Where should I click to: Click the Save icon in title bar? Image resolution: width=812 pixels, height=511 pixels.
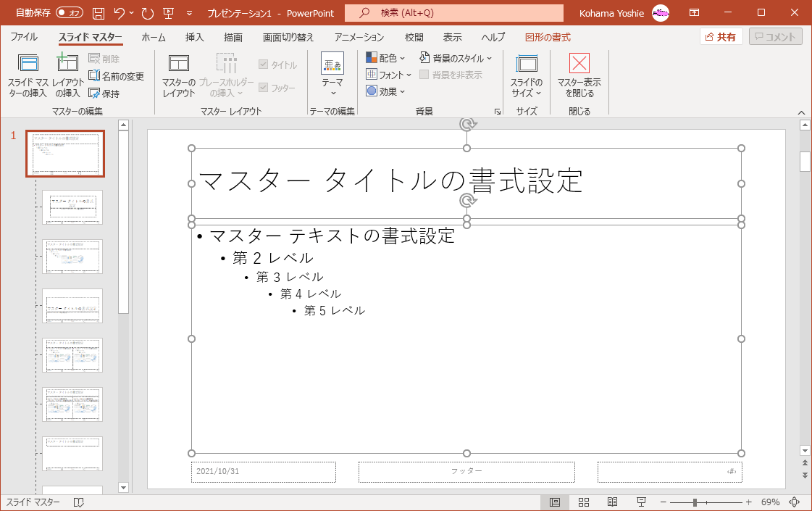pos(99,14)
